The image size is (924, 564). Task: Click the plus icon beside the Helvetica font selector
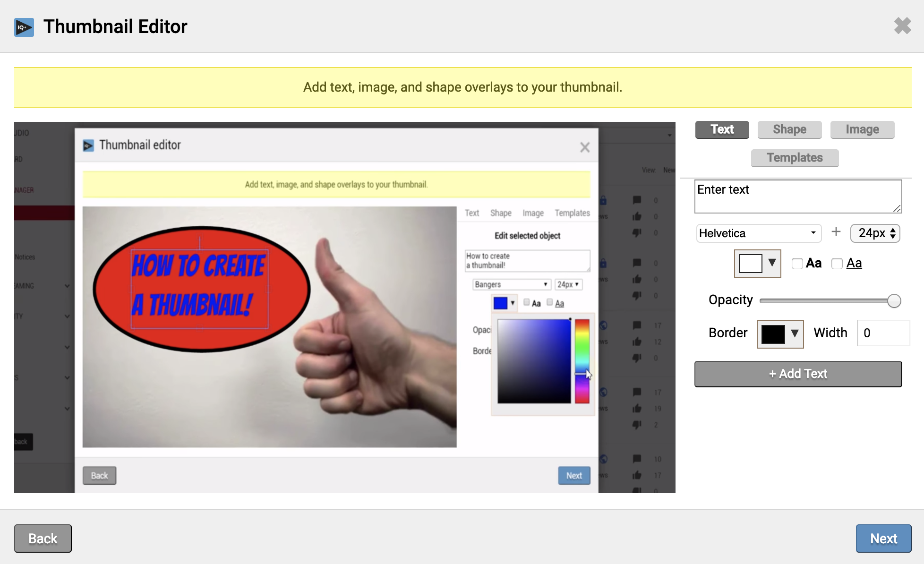coord(836,232)
